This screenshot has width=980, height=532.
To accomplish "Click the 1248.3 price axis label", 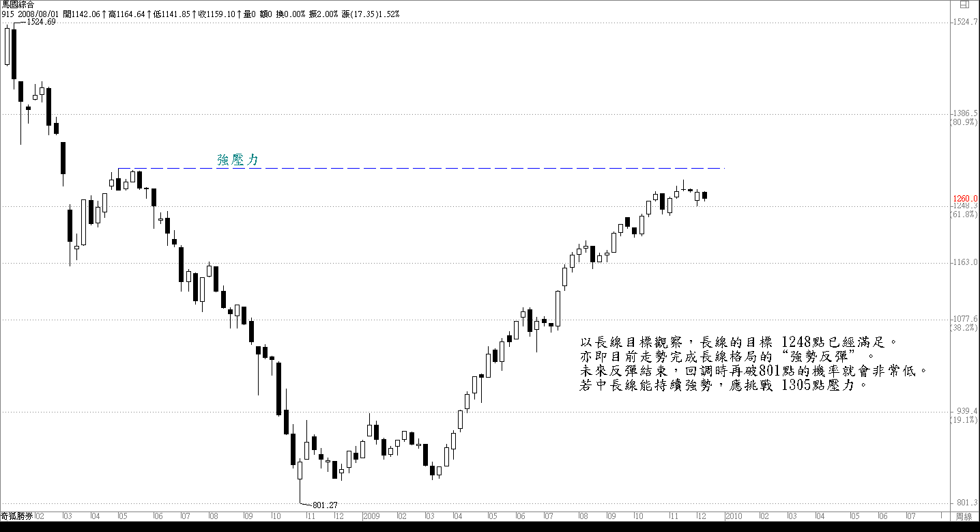I will click(966, 205).
